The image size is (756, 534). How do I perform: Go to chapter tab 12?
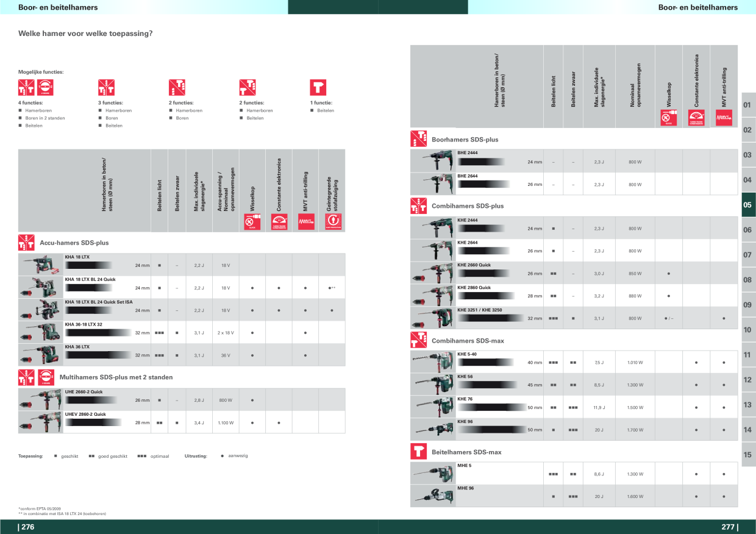tap(749, 380)
